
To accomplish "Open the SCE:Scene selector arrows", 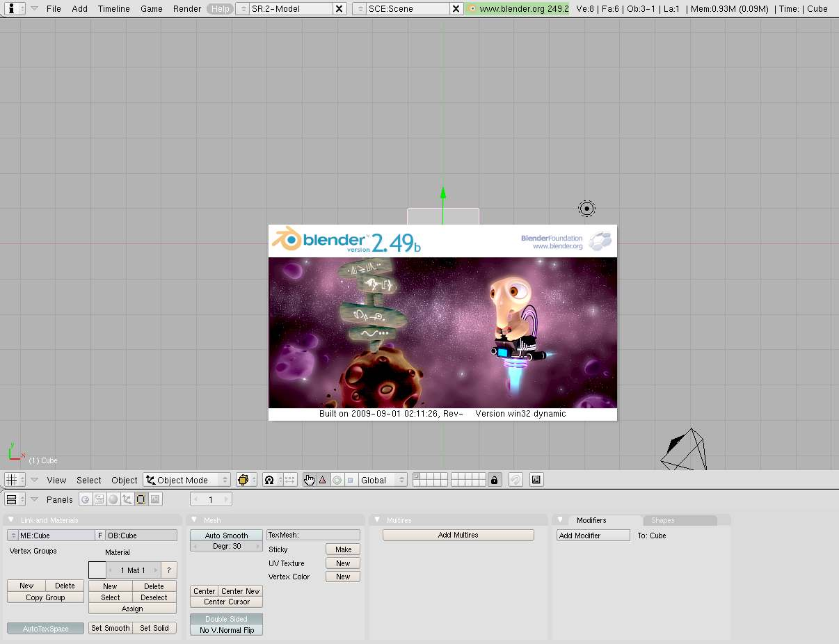I will [x=360, y=8].
